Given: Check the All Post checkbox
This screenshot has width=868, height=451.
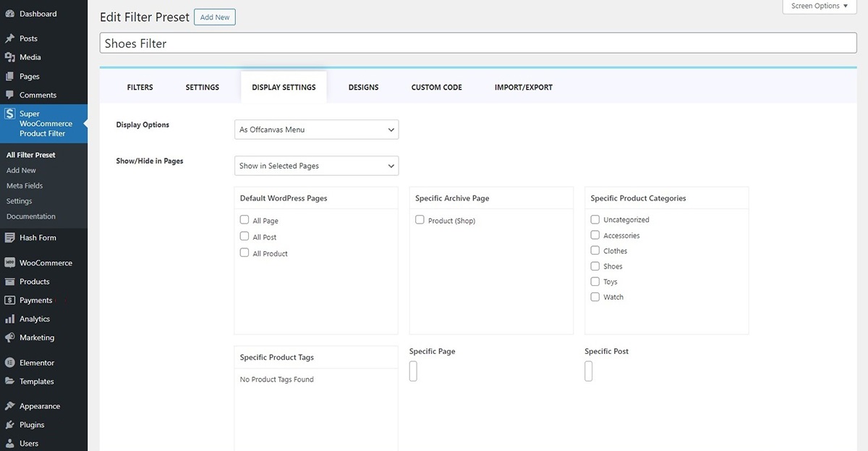Looking at the screenshot, I should coord(244,237).
